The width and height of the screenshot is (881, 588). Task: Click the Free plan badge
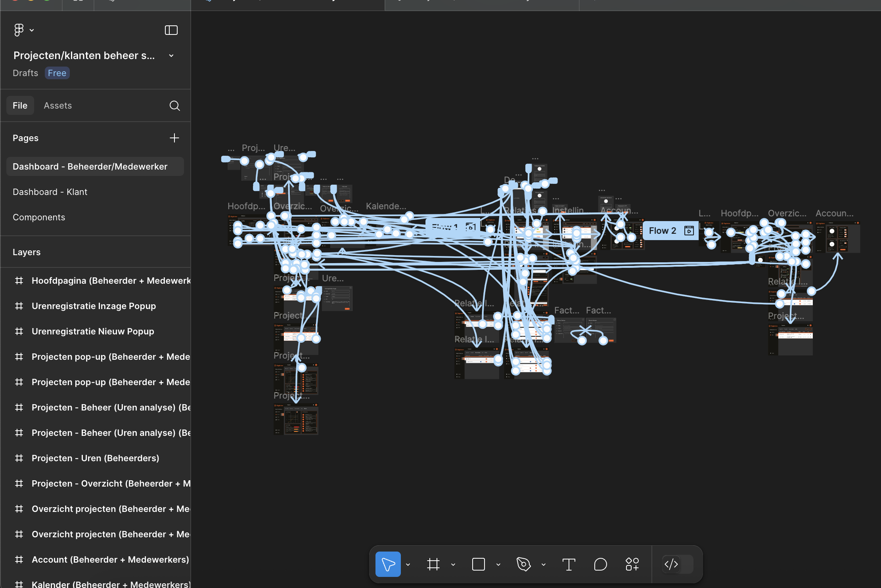point(57,73)
